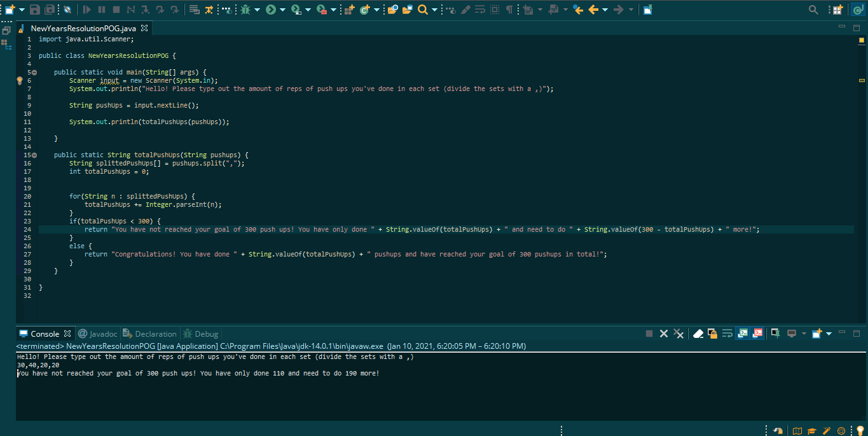Click the New Java Package icon
This screenshot has height=436, width=868.
[349, 10]
